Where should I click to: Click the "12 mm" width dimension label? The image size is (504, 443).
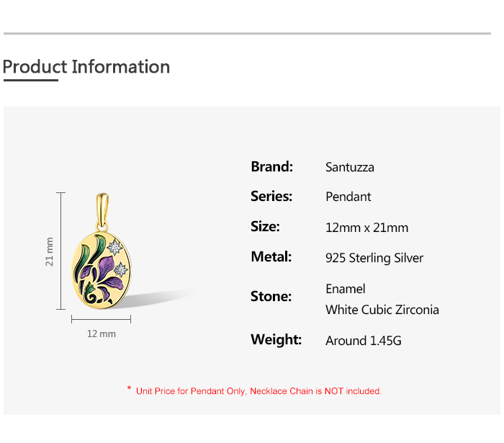(x=102, y=334)
